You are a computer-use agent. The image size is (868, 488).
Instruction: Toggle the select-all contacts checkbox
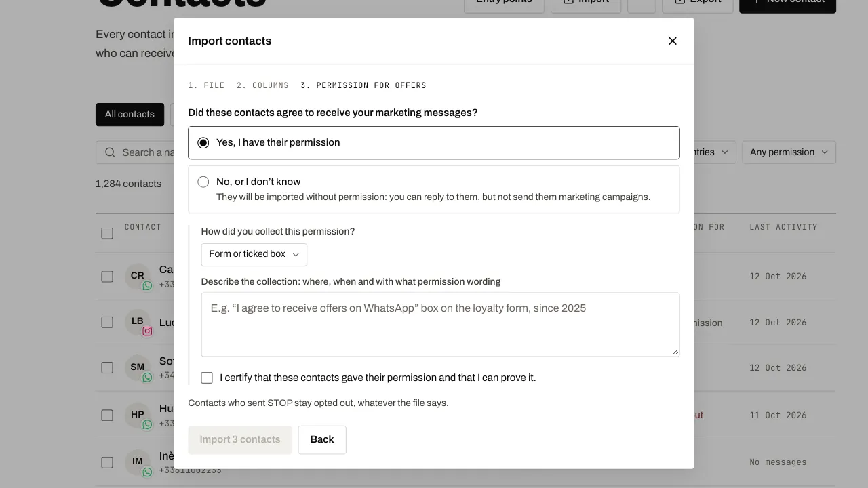107,233
